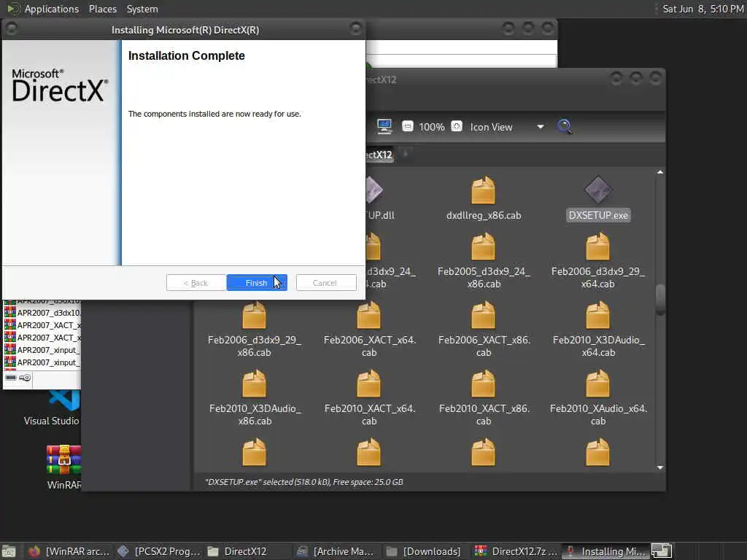Select Feb2010_XAudio_x64.cab package icon
This screenshot has height=560, width=747.
pos(597,384)
